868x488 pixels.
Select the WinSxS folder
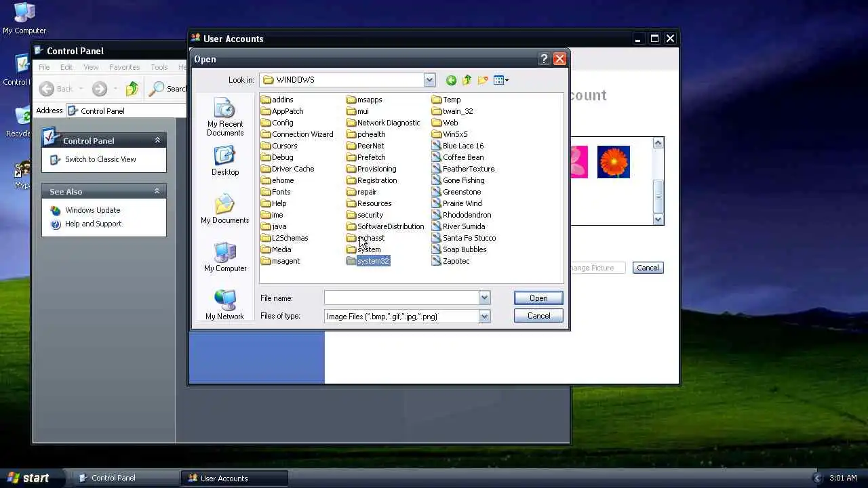point(450,134)
